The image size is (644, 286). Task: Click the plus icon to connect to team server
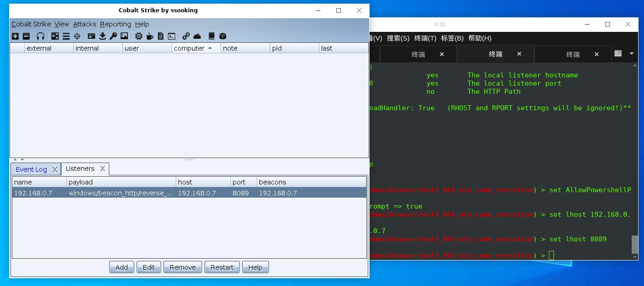pyautogui.click(x=15, y=36)
